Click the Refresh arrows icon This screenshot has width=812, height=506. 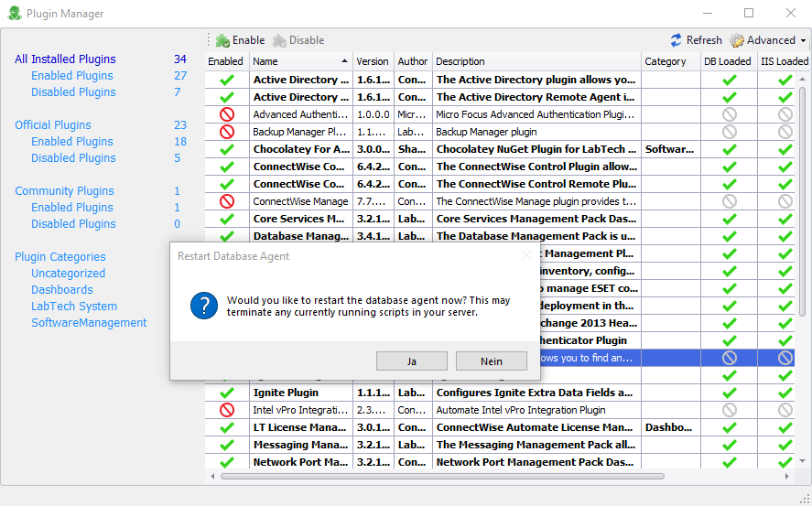click(x=677, y=40)
